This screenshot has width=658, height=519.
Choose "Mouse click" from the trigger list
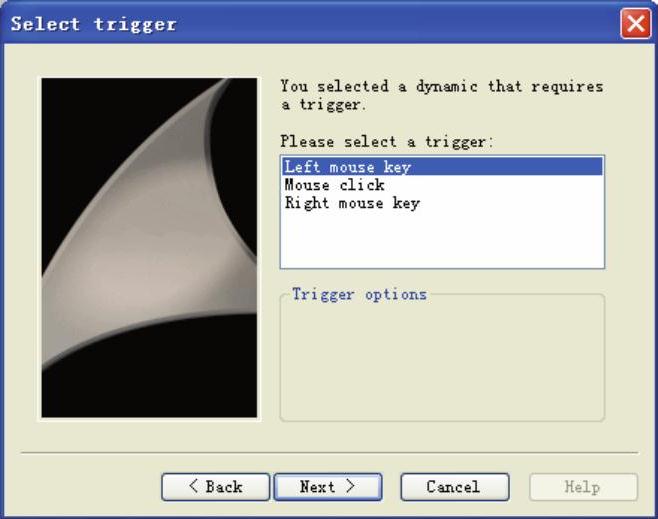coord(334,185)
